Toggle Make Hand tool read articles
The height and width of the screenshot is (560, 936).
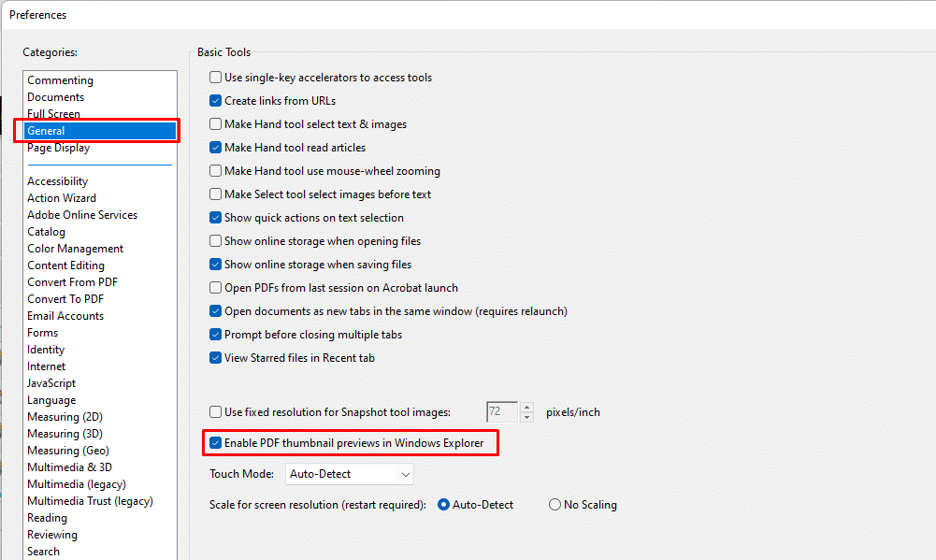coord(216,148)
